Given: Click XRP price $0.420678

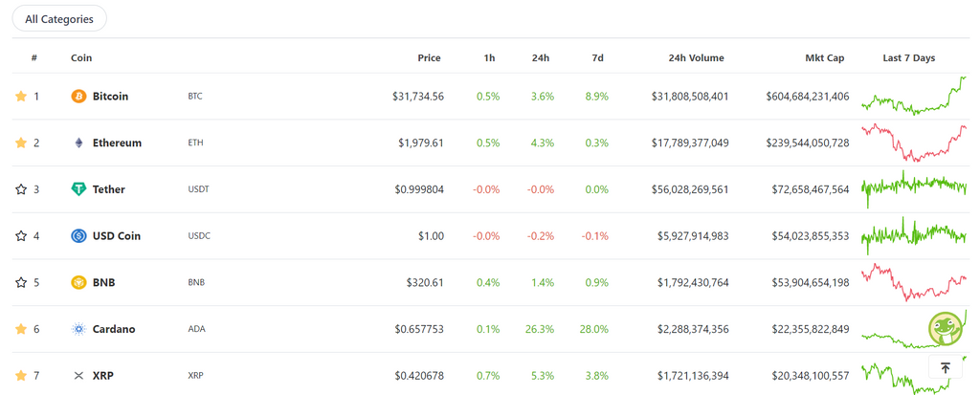Looking at the screenshot, I should (x=419, y=376).
